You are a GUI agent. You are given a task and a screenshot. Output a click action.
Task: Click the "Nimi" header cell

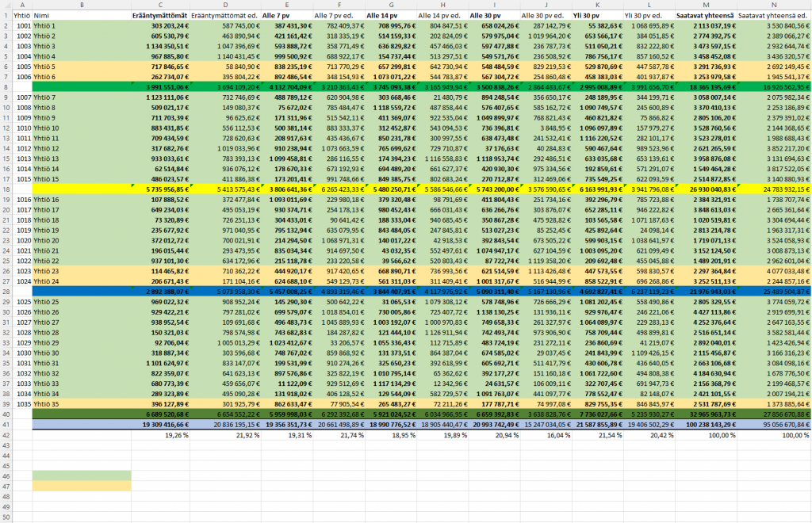pos(81,15)
